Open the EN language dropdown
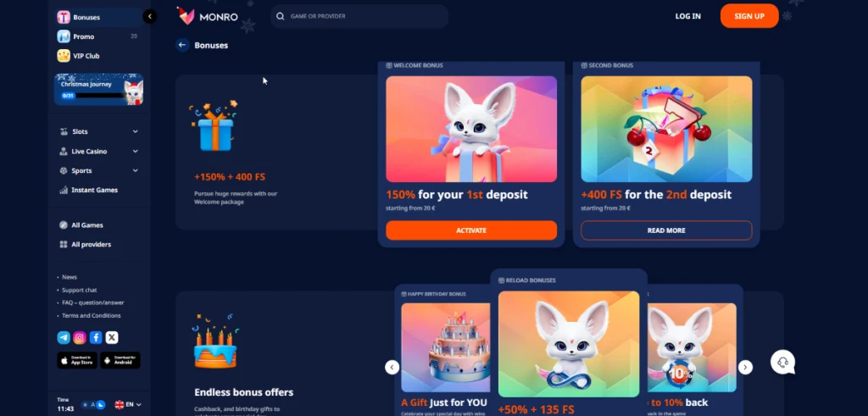The width and height of the screenshot is (868, 416). pos(128,404)
